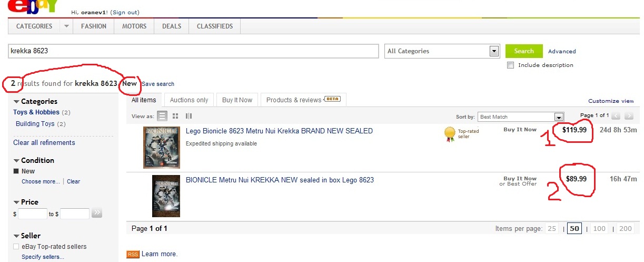
Task: Open the MOTORS menu item
Action: pyautogui.click(x=134, y=26)
